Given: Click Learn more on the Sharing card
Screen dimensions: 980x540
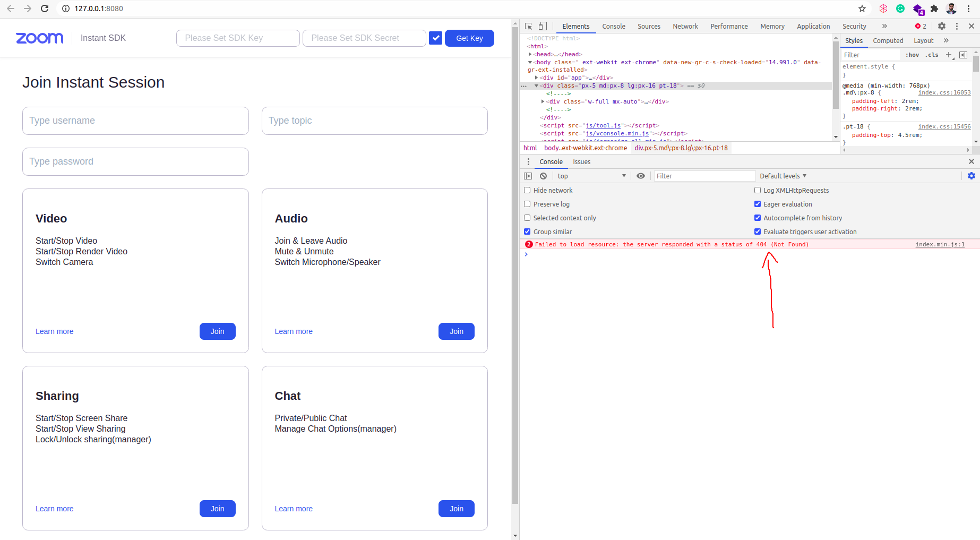Looking at the screenshot, I should [55, 509].
